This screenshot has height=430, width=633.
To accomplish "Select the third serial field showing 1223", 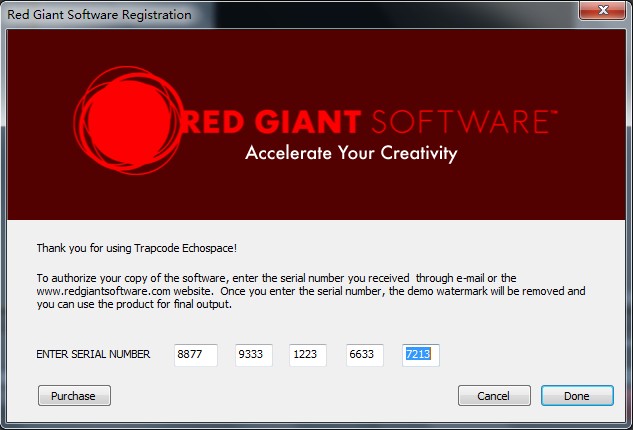I will click(308, 354).
